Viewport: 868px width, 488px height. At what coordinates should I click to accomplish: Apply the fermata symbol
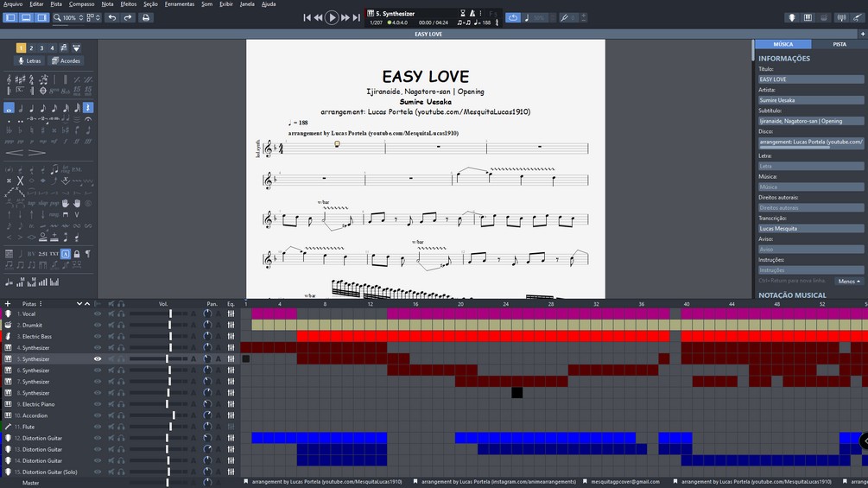pyautogui.click(x=88, y=119)
